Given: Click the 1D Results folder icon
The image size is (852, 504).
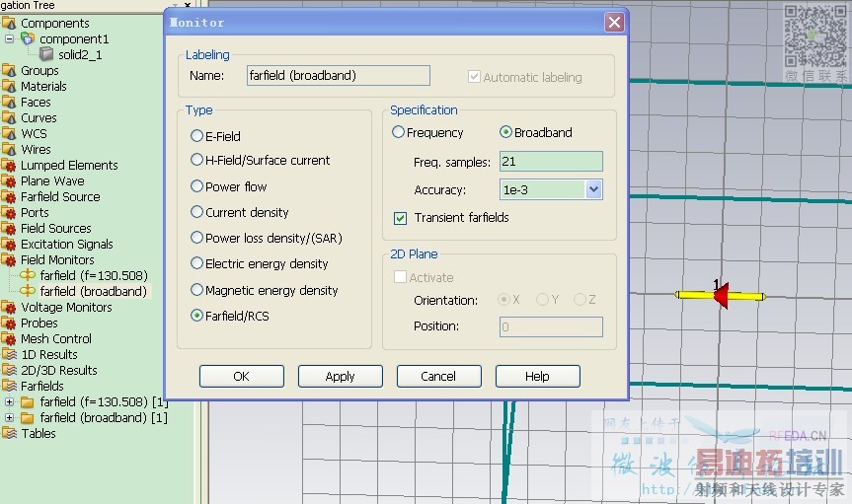Looking at the screenshot, I should pos(9,354).
